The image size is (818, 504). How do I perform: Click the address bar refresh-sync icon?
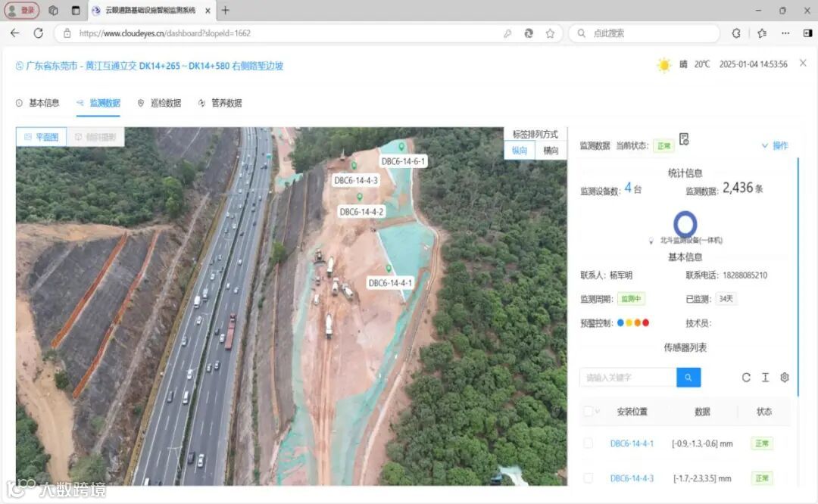[x=529, y=33]
